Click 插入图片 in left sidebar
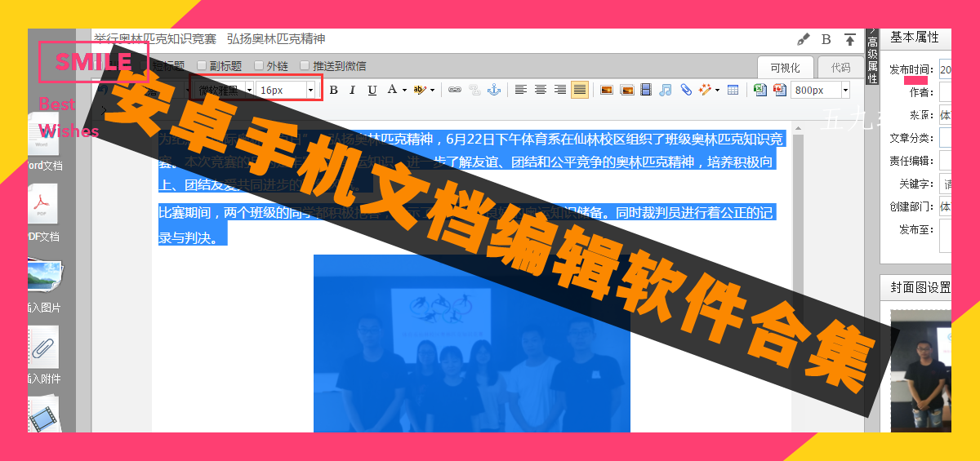Image resolution: width=980 pixels, height=461 pixels. click(x=43, y=286)
